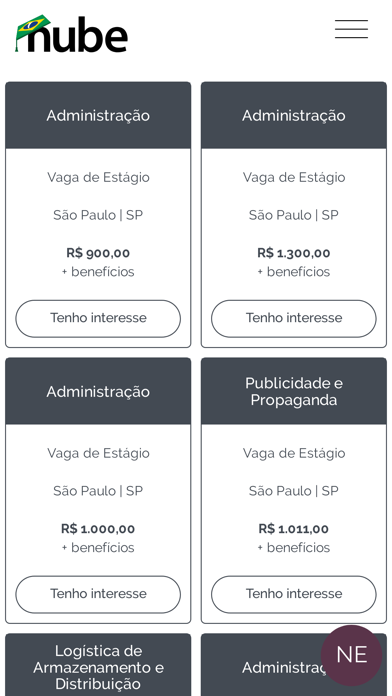Click Vaga de Estágio in Publicidade card
392x696 pixels.
pyautogui.click(x=293, y=453)
